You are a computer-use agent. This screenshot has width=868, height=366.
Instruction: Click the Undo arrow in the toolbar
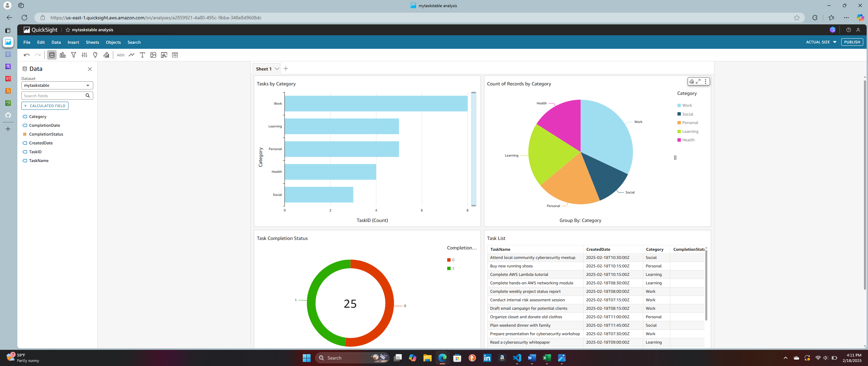27,55
